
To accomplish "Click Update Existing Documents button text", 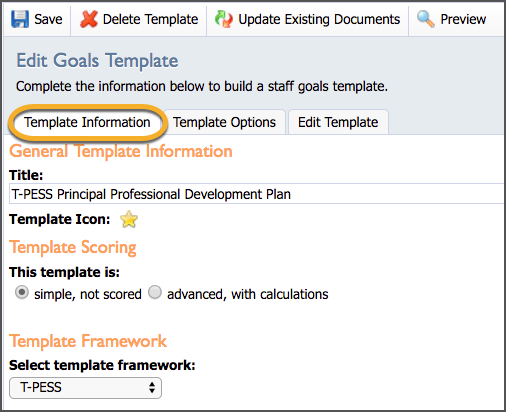I will tap(319, 19).
